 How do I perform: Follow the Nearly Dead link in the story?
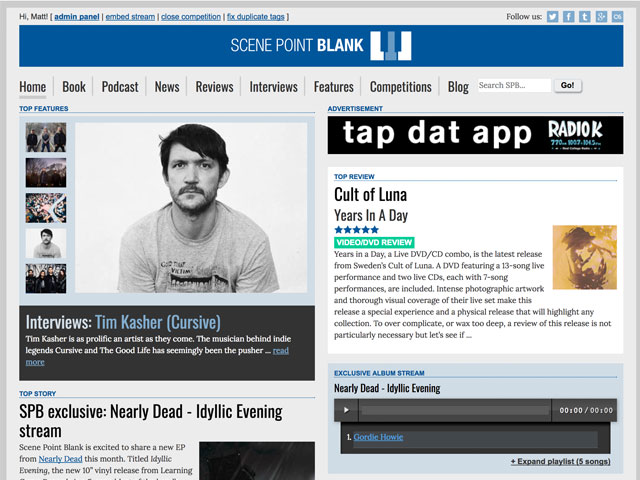[60, 459]
